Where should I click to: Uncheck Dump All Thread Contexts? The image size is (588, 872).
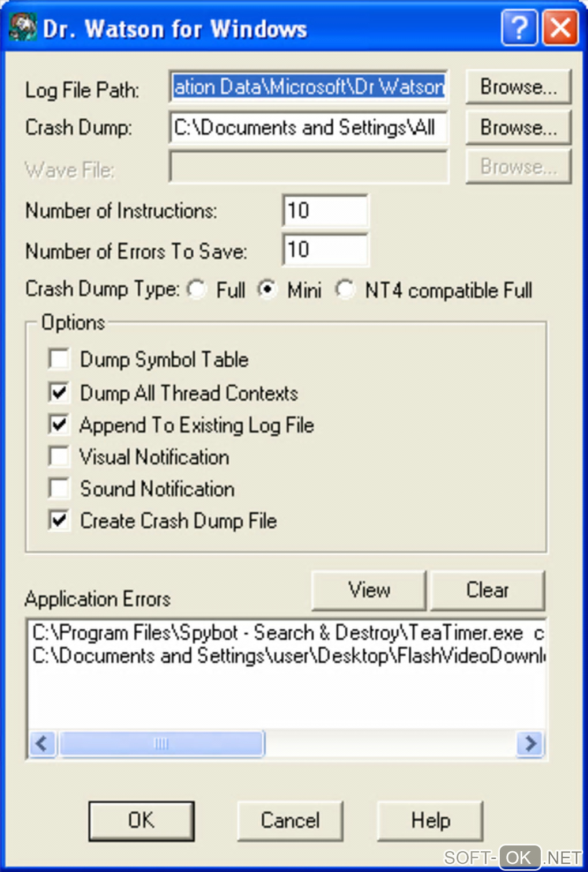[x=59, y=392]
